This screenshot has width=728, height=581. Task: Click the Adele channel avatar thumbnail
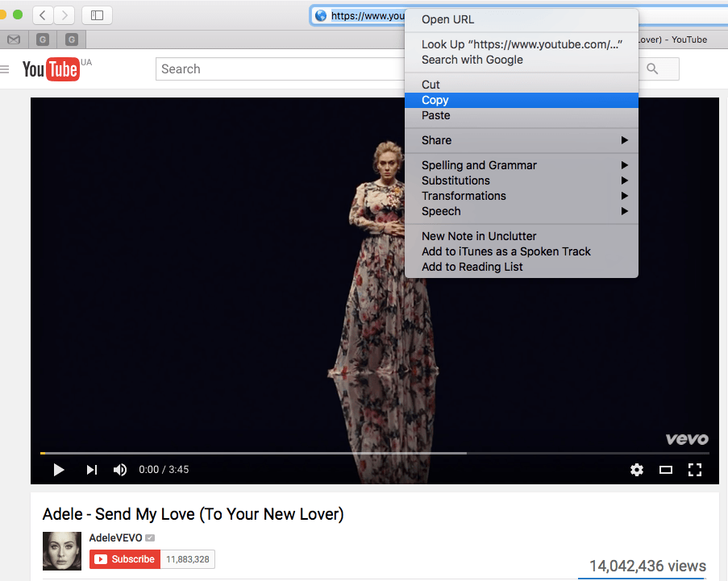62,551
